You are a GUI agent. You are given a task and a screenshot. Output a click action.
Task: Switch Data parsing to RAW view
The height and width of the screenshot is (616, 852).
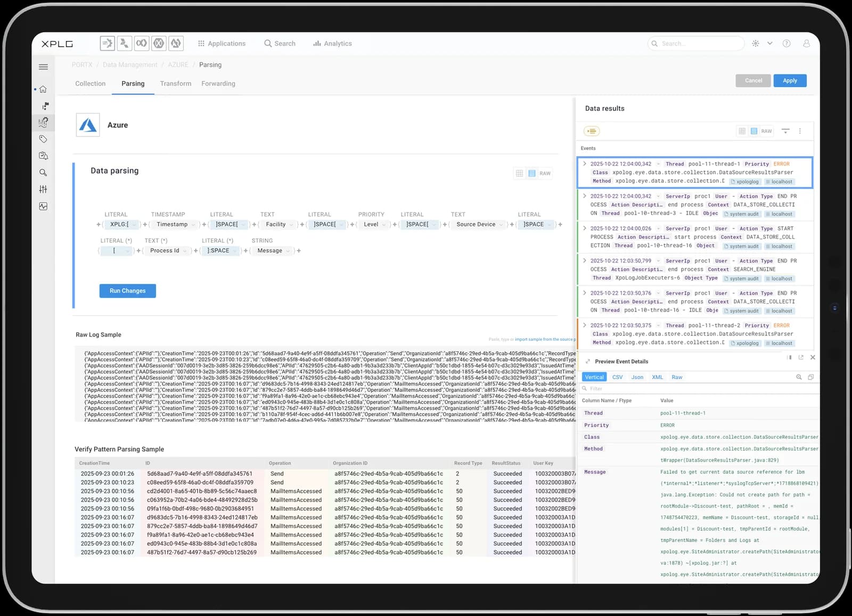[545, 174]
